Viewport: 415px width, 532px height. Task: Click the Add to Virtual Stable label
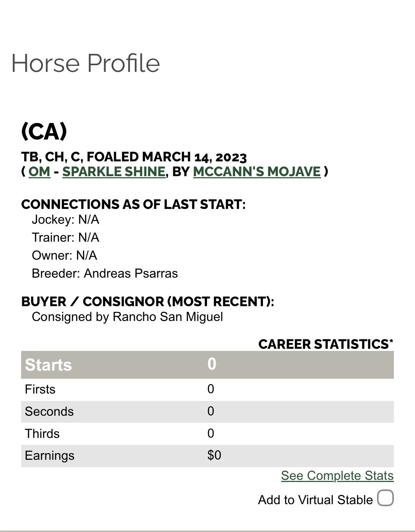pyautogui.click(x=315, y=500)
